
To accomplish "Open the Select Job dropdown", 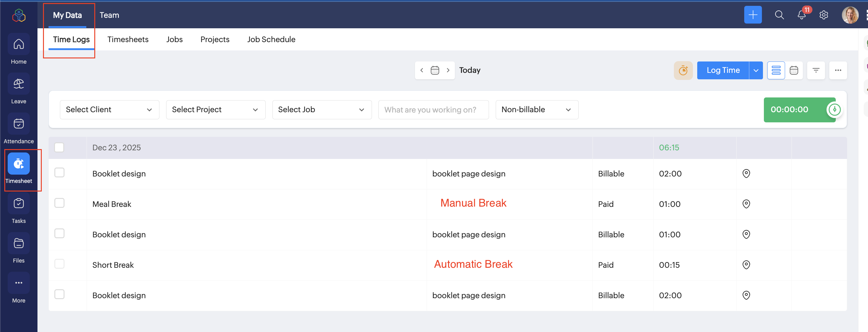I will click(x=322, y=110).
